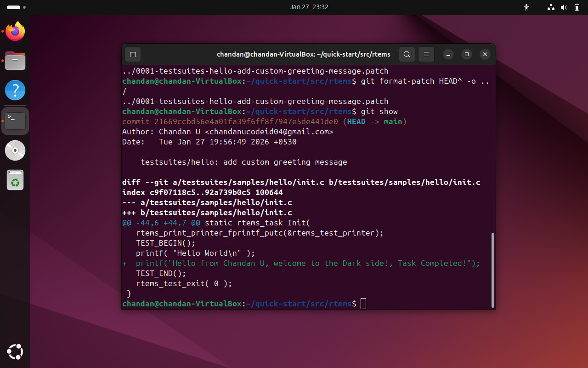Viewport: 588px width, 368px height.
Task: Maximize the terminal window
Action: pyautogui.click(x=467, y=54)
